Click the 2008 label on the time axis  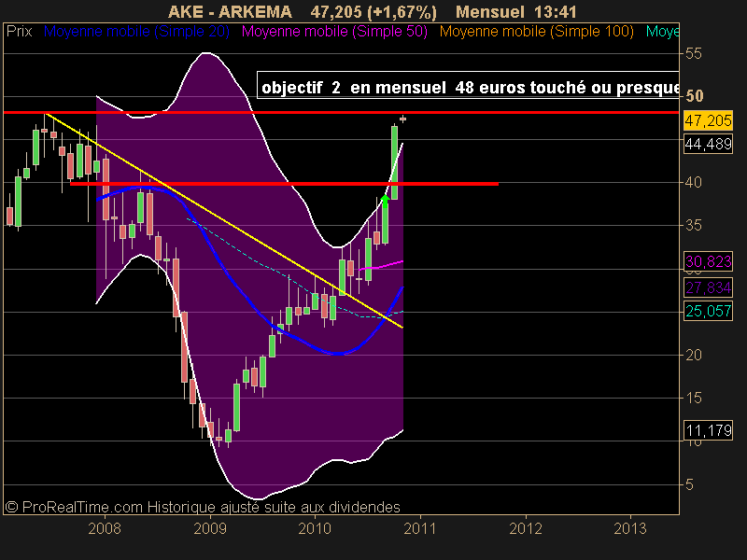(x=105, y=528)
